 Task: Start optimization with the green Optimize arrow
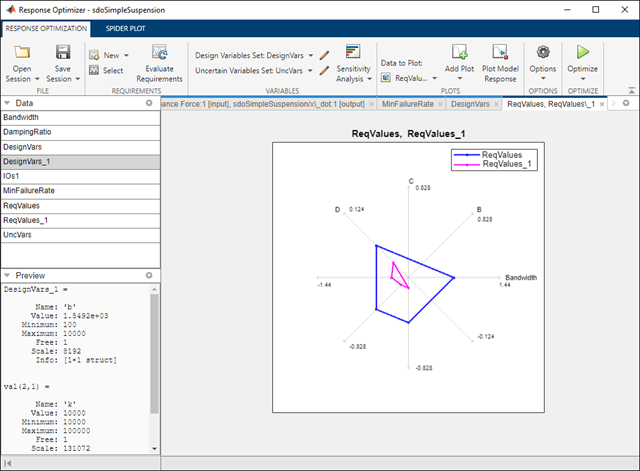coord(582,52)
